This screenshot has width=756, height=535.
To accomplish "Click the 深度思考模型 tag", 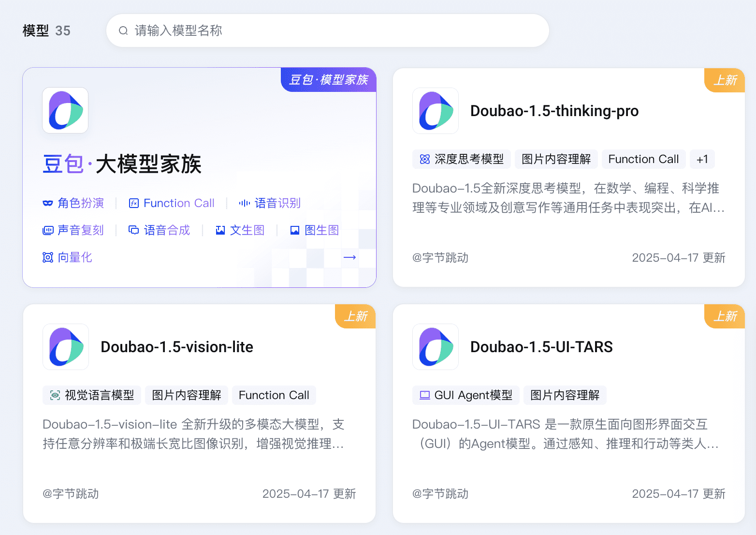I will click(462, 159).
